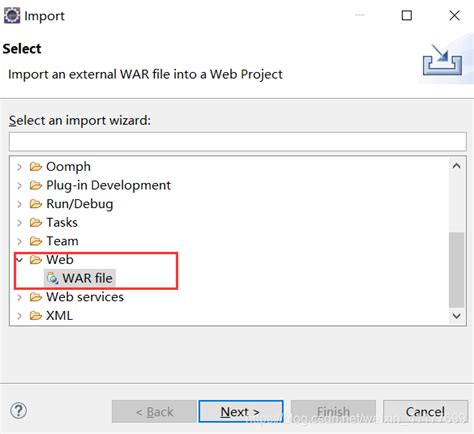Click the WAR file icon under Web
Image resolution: width=474 pixels, height=434 pixels.
(53, 278)
